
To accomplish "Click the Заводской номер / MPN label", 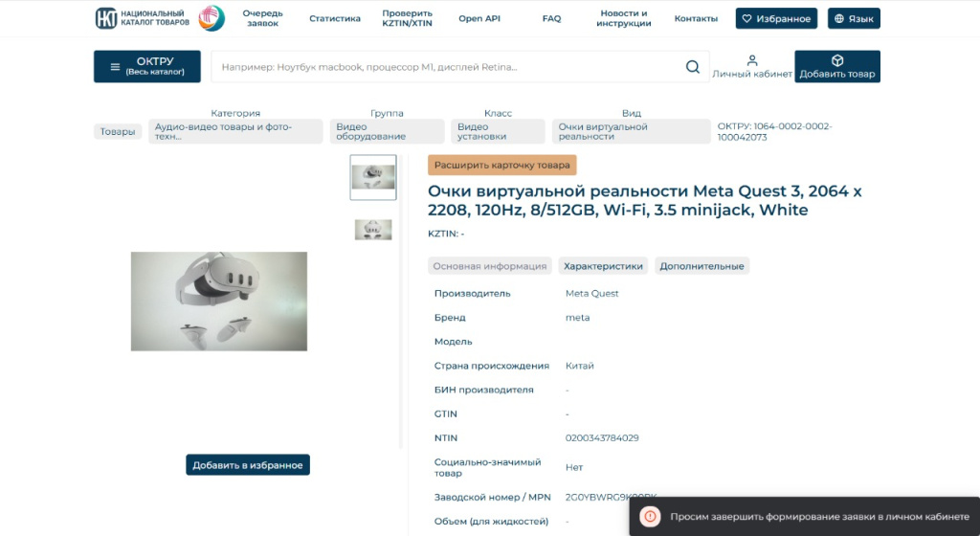I will pyautogui.click(x=493, y=498).
